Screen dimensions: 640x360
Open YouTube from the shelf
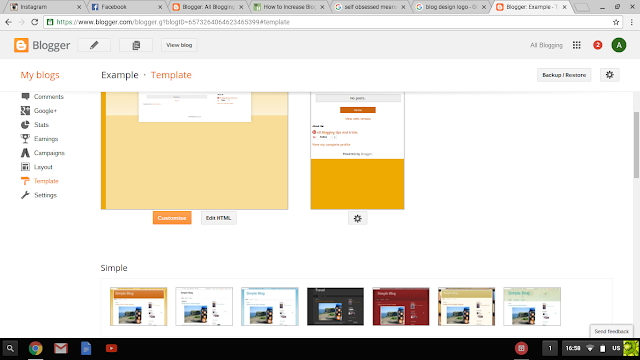point(111,349)
